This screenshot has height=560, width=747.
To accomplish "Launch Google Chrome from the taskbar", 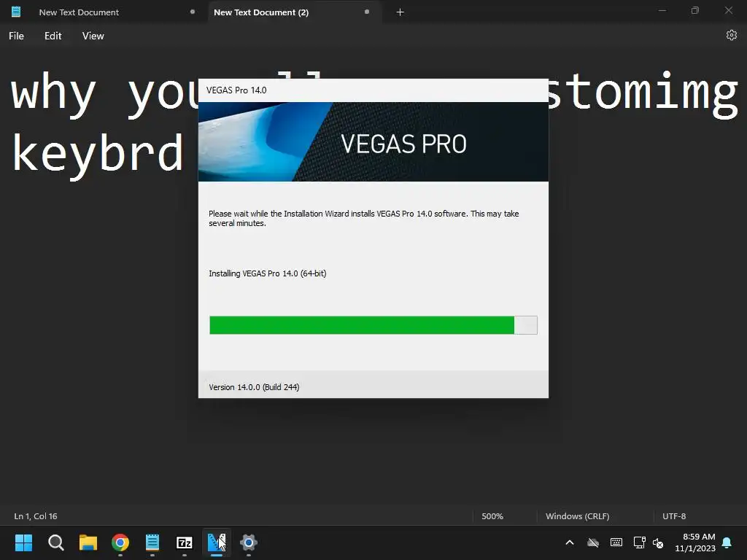I will [x=120, y=542].
